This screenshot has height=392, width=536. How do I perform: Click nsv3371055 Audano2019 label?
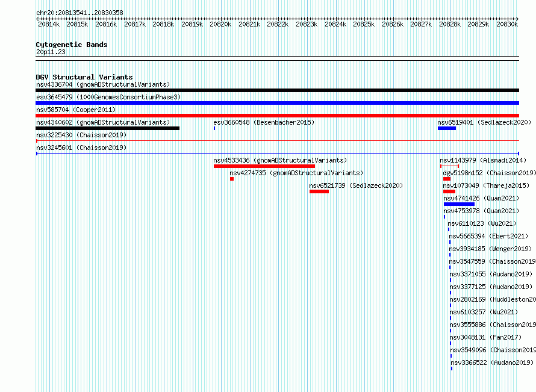[x=491, y=274]
